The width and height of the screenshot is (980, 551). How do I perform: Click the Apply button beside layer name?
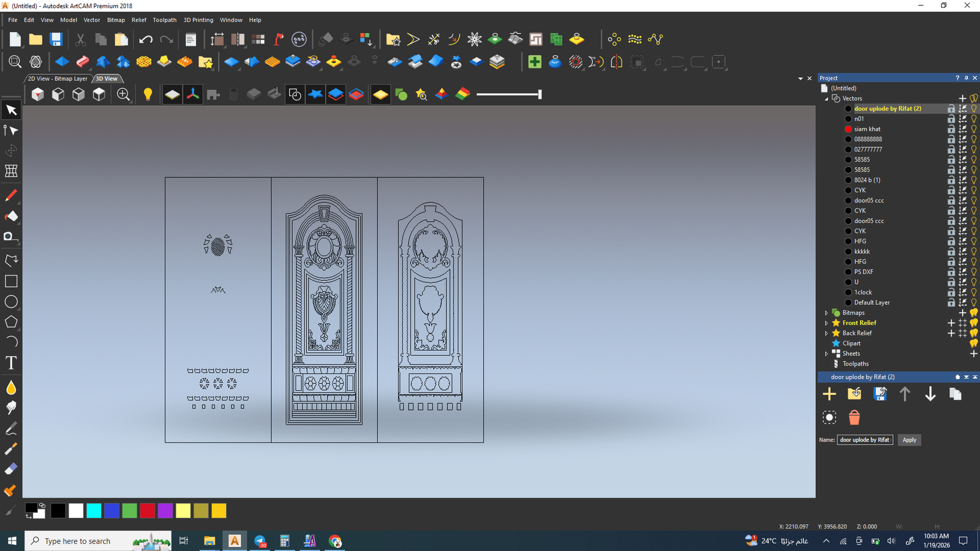click(x=909, y=440)
